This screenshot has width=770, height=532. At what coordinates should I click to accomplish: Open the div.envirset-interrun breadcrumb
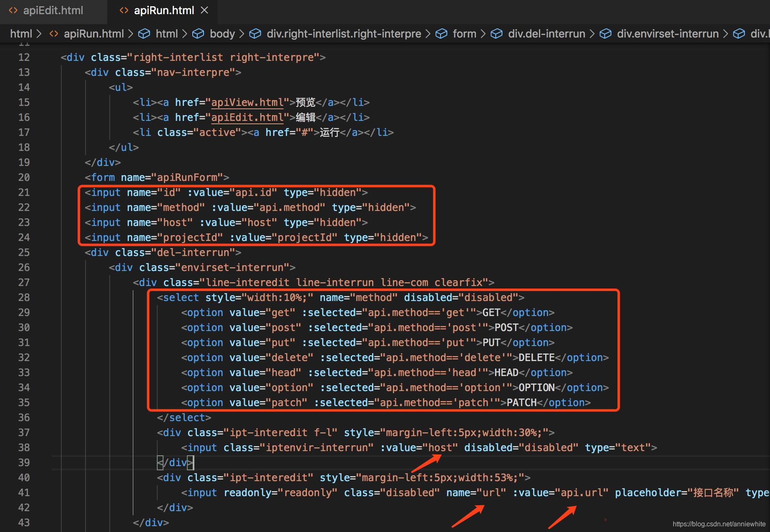point(668,34)
